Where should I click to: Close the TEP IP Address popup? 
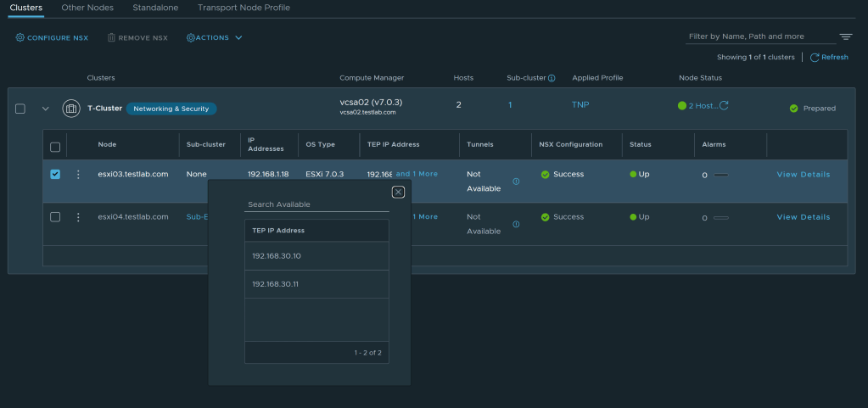point(398,192)
